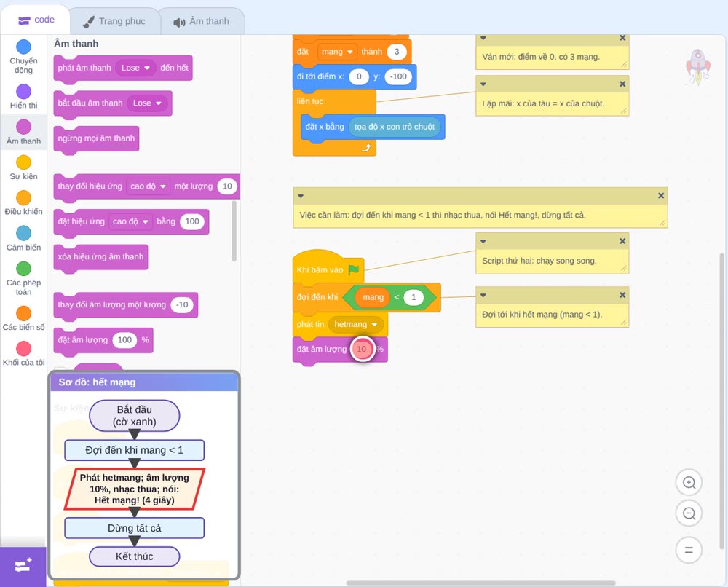Collapse the 'Đợi tới khi hết mạng' comment
Viewport: 728px width, 587px height.
pos(483,295)
